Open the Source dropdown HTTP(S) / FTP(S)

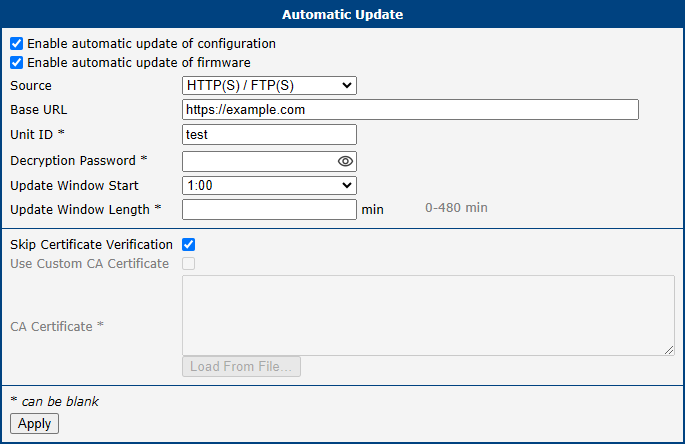coord(269,85)
